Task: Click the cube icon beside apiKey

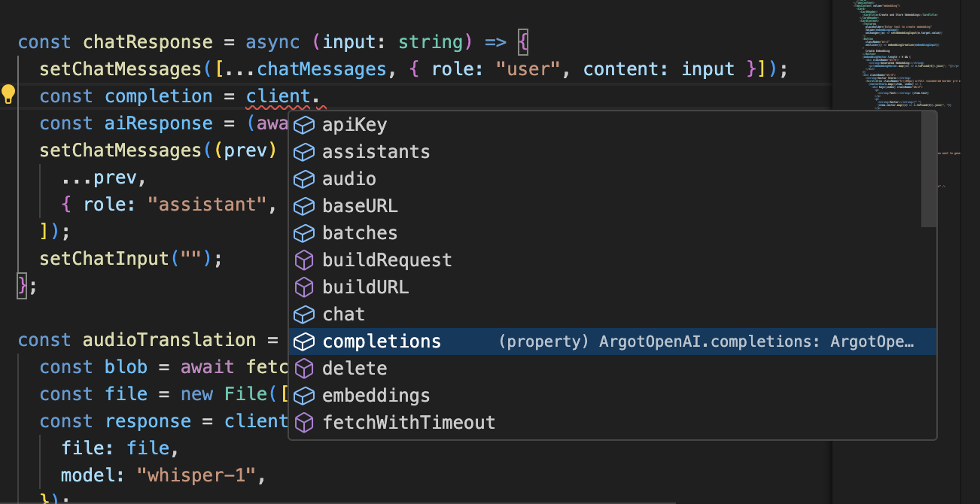Action: [303, 125]
